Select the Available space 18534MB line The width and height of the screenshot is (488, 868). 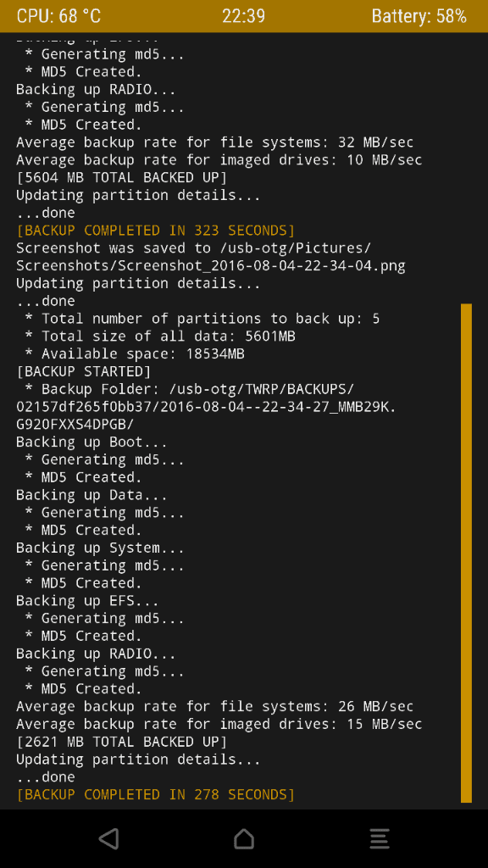(x=135, y=353)
